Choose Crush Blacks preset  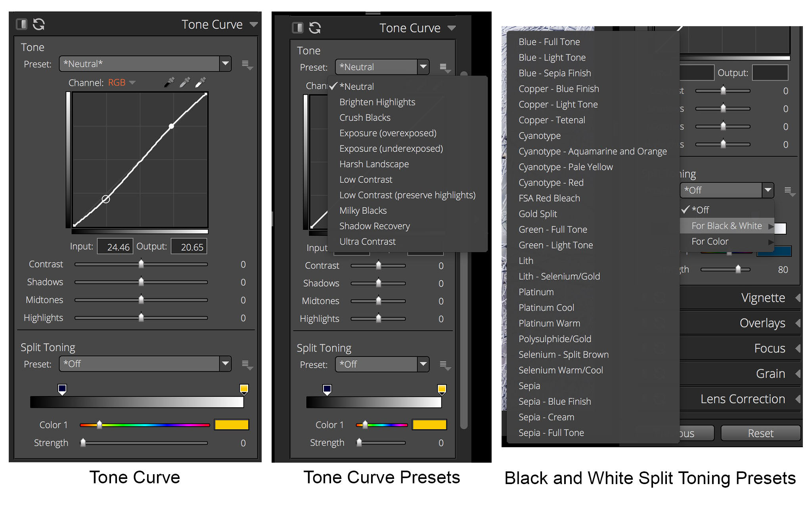(365, 117)
